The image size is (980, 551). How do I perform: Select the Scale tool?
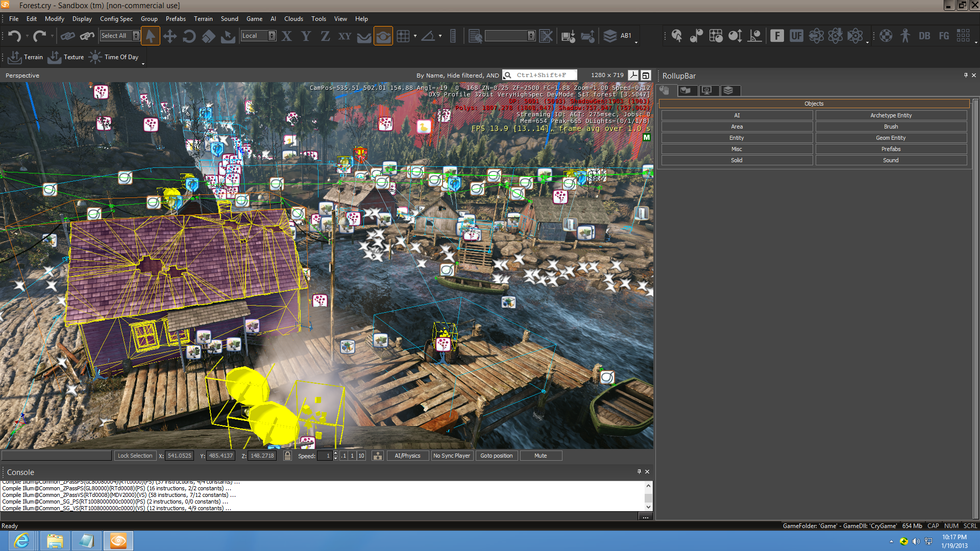pyautogui.click(x=208, y=36)
